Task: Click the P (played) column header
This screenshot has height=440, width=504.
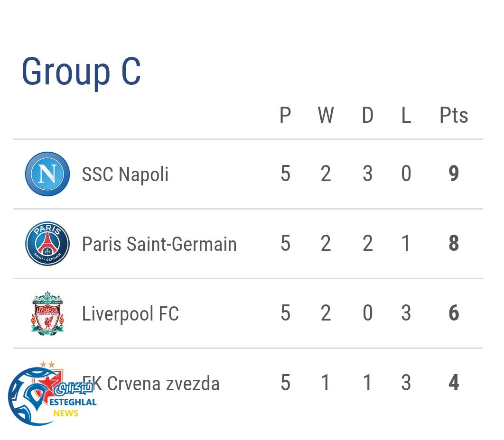Action: 285,115
